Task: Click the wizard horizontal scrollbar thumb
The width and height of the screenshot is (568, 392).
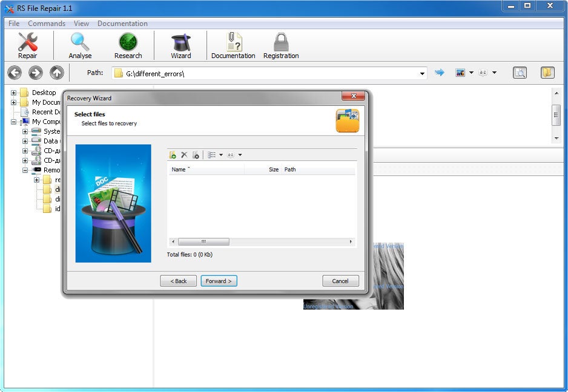Action: tap(203, 241)
